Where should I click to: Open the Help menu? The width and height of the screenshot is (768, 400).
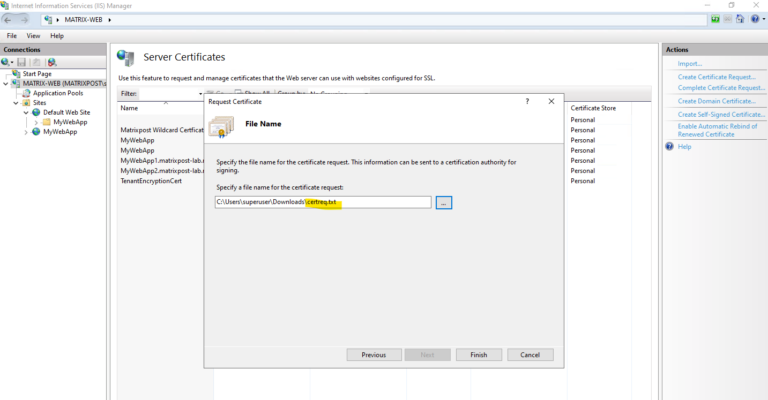point(57,36)
